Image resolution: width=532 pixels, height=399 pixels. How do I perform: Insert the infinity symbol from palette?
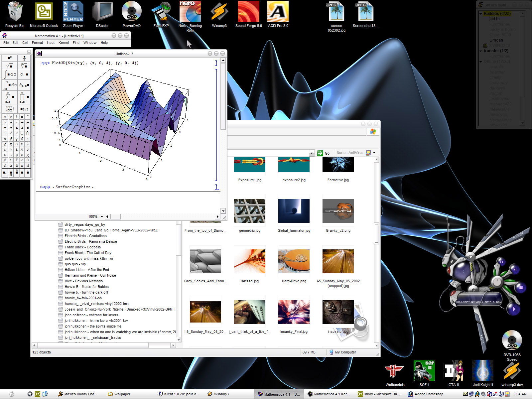tap(22, 117)
